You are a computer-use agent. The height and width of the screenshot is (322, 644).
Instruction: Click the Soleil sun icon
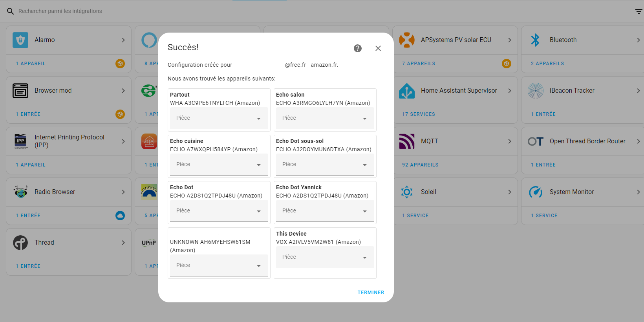click(x=407, y=192)
